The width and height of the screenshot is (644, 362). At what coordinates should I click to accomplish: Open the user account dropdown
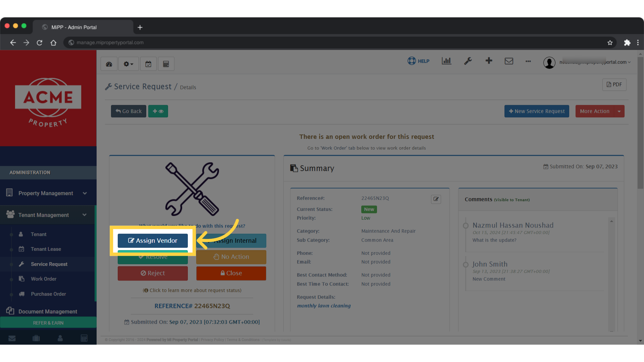point(595,62)
